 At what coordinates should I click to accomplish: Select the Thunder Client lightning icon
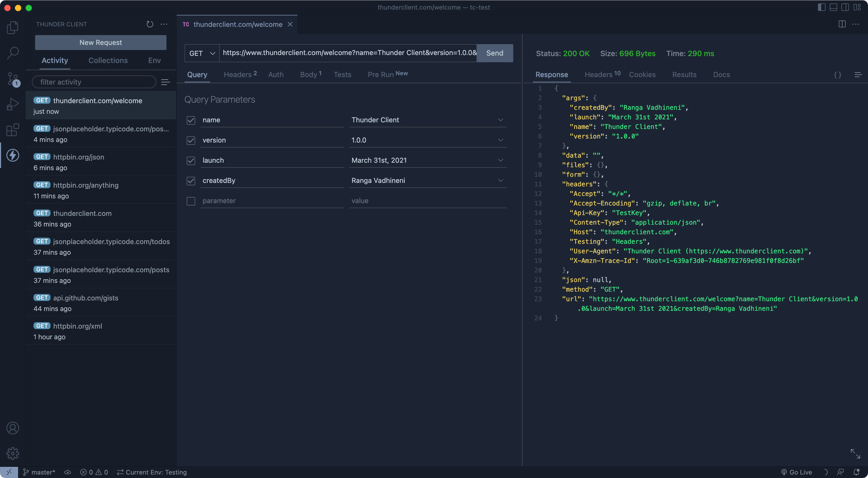pos(12,155)
